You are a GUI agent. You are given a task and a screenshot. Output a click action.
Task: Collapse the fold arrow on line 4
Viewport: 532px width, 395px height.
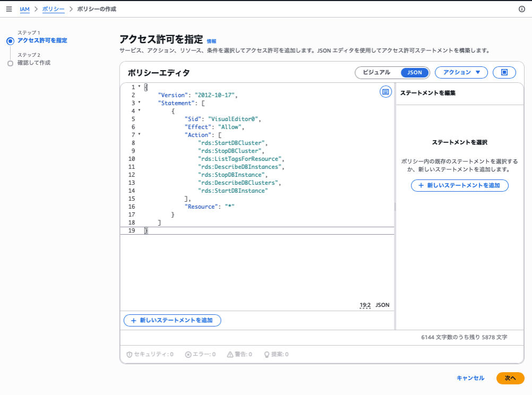click(139, 110)
